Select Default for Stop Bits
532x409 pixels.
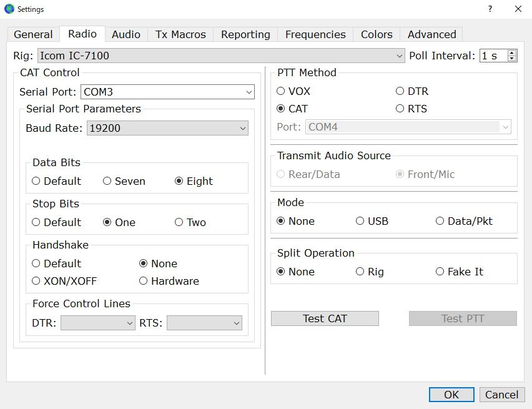pos(56,222)
